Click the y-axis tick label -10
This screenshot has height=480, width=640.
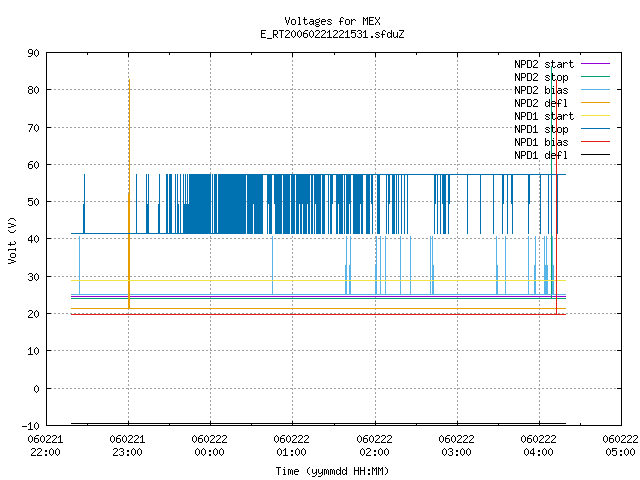(31, 426)
